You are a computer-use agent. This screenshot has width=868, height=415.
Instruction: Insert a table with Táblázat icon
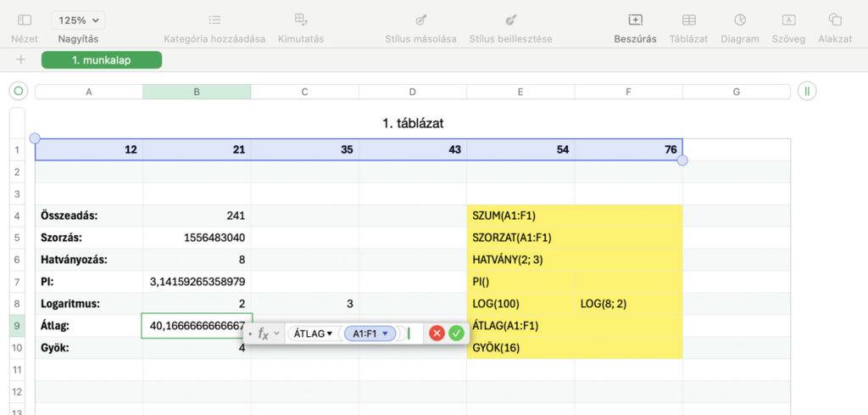(x=688, y=20)
